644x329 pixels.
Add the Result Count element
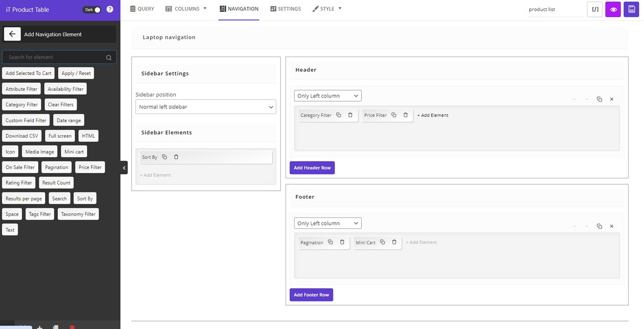(56, 183)
